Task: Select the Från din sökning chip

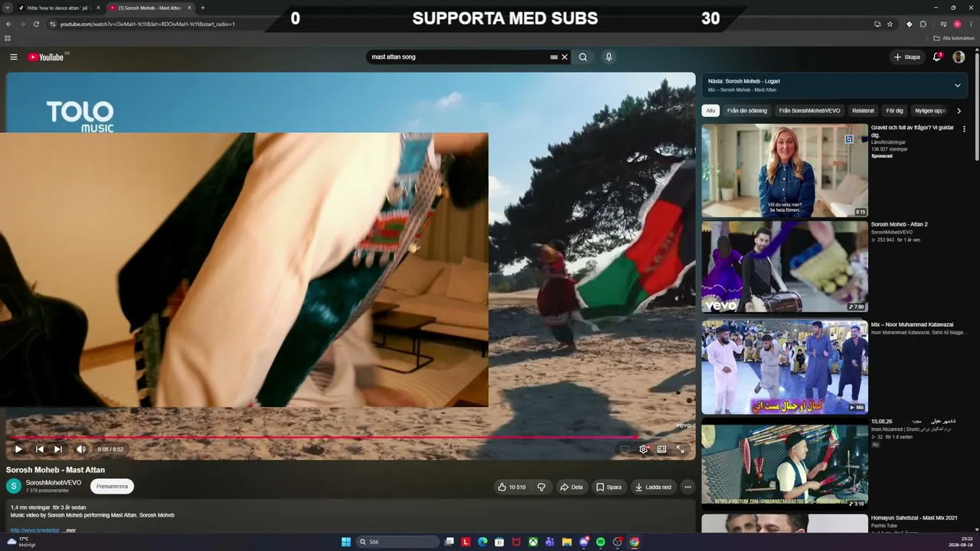Action: tap(746, 111)
